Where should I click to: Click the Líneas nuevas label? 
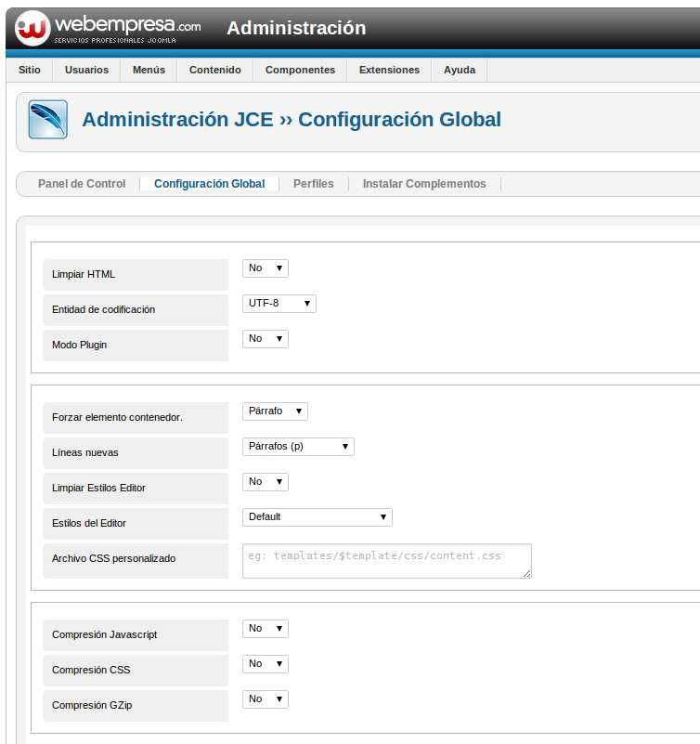click(x=84, y=452)
